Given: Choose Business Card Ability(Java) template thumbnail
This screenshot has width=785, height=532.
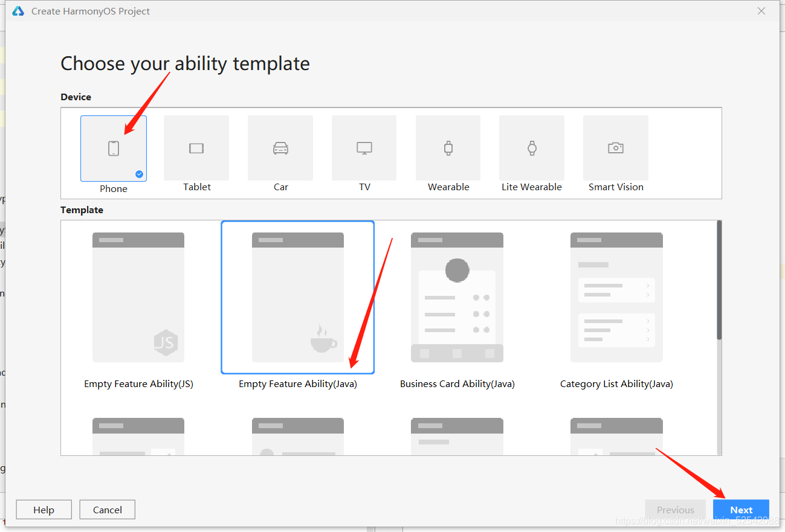Looking at the screenshot, I should [x=457, y=298].
